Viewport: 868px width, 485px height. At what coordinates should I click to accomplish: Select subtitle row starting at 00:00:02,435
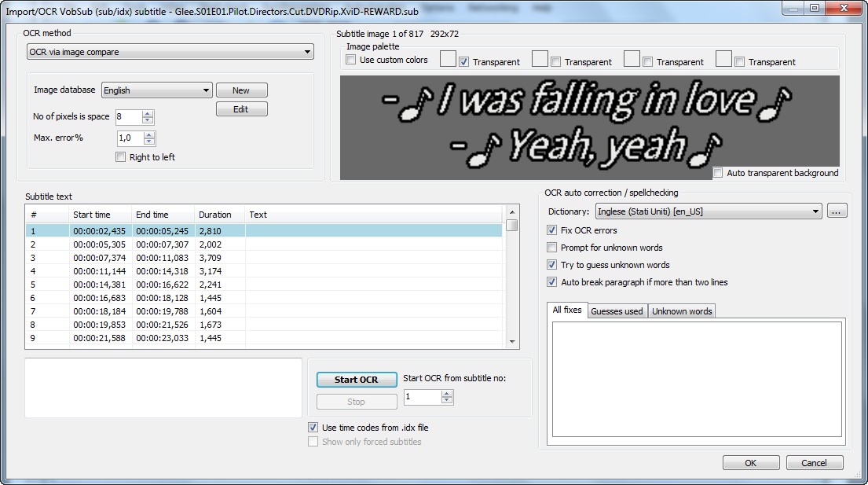[264, 231]
